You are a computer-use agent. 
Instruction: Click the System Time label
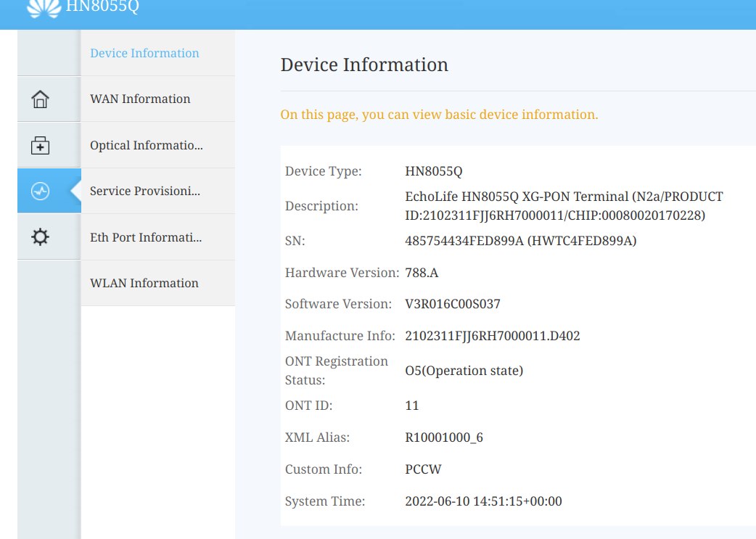325,501
